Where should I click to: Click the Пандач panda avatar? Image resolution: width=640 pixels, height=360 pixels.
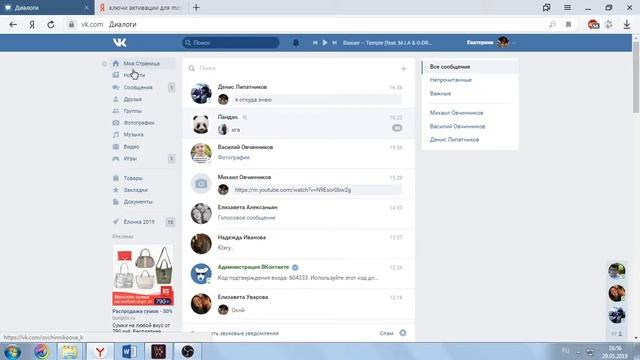point(201,124)
